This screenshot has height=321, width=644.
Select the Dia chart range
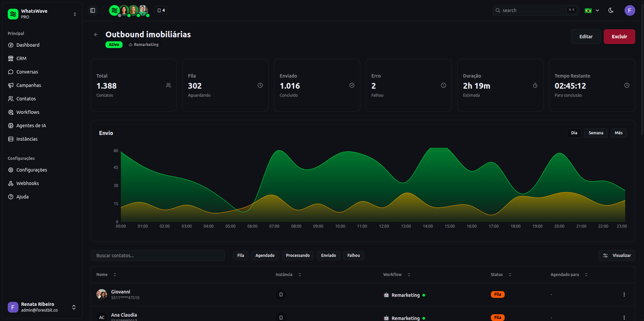(x=574, y=133)
